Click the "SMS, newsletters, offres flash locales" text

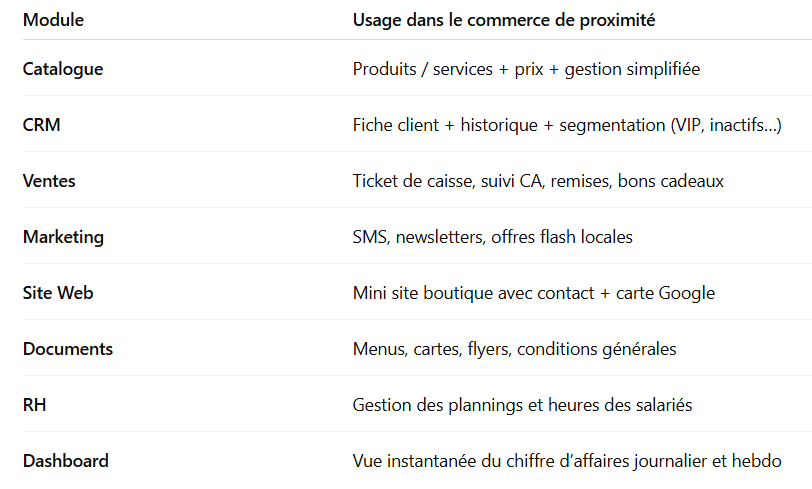pyautogui.click(x=492, y=237)
